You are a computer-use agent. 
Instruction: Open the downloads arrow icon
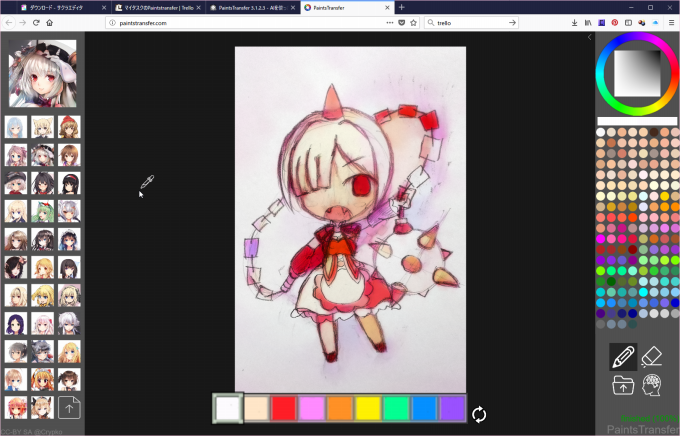(x=574, y=23)
